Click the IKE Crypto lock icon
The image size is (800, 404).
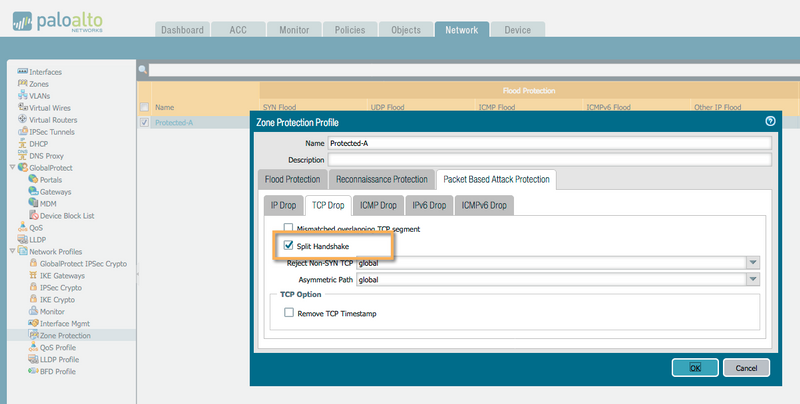(x=33, y=299)
